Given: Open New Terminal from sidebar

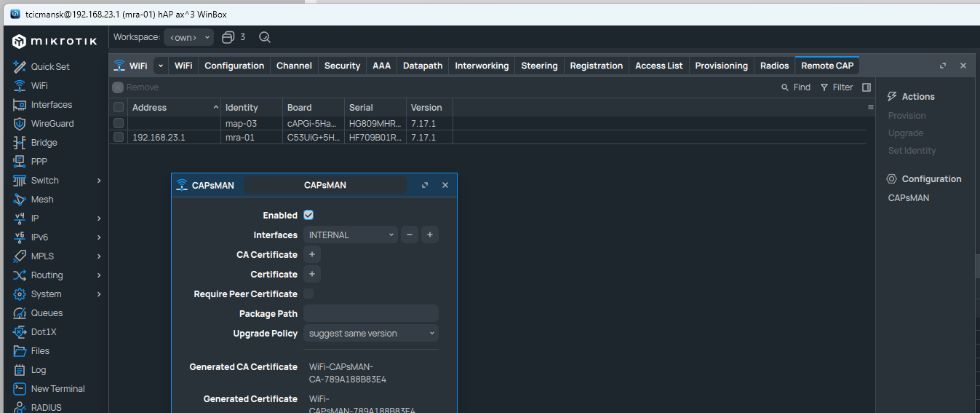Looking at the screenshot, I should 57,388.
